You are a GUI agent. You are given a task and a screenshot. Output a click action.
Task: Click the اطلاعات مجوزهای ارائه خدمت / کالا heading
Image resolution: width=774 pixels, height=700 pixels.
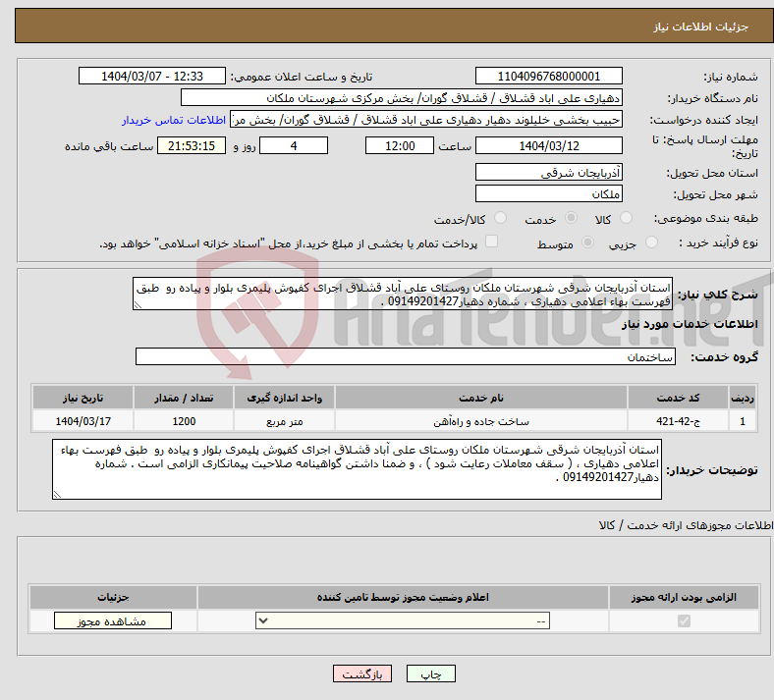[686, 525]
